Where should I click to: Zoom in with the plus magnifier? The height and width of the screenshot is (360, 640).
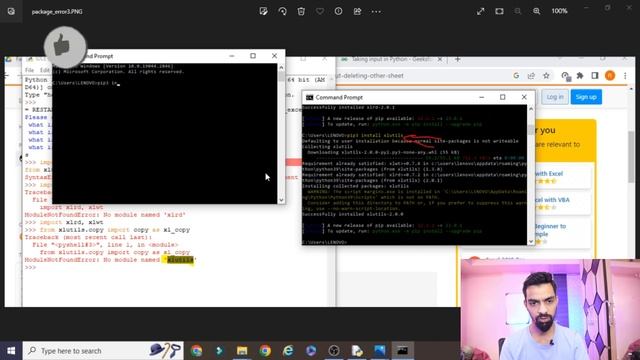click(536, 11)
